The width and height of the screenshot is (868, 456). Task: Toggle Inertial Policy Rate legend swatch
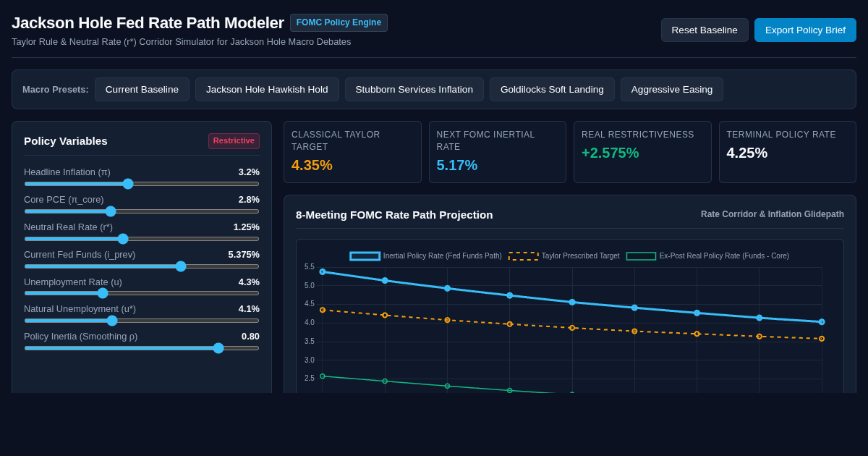[x=365, y=256]
